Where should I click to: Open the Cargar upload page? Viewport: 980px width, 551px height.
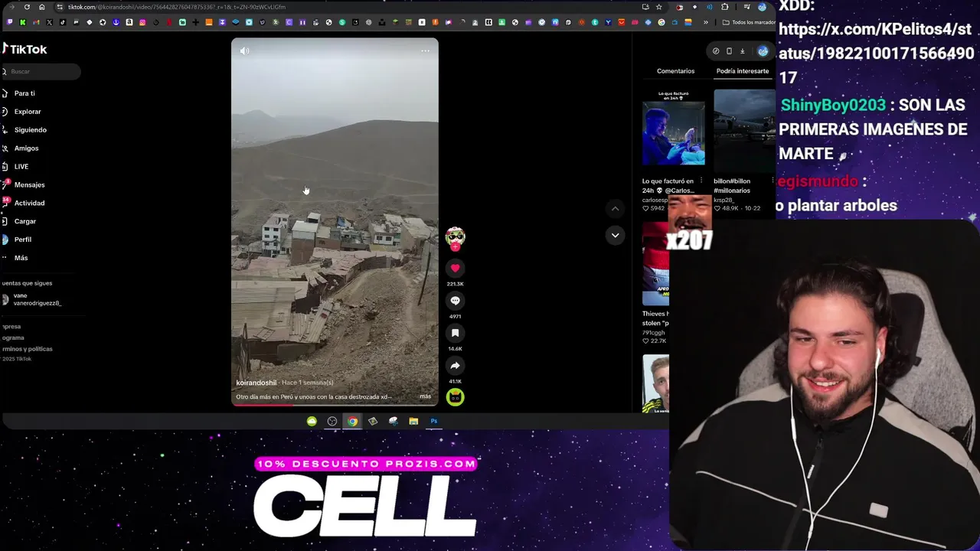24,221
